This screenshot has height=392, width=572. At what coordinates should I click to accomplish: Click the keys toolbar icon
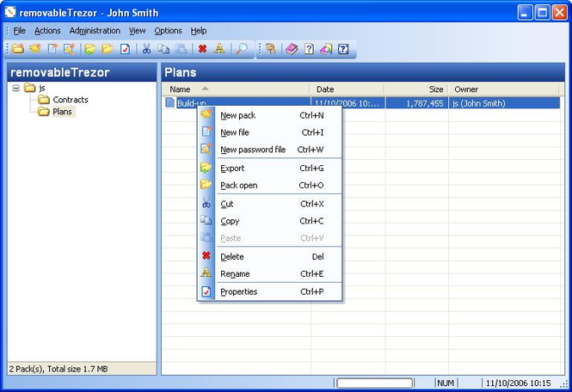pos(271,48)
